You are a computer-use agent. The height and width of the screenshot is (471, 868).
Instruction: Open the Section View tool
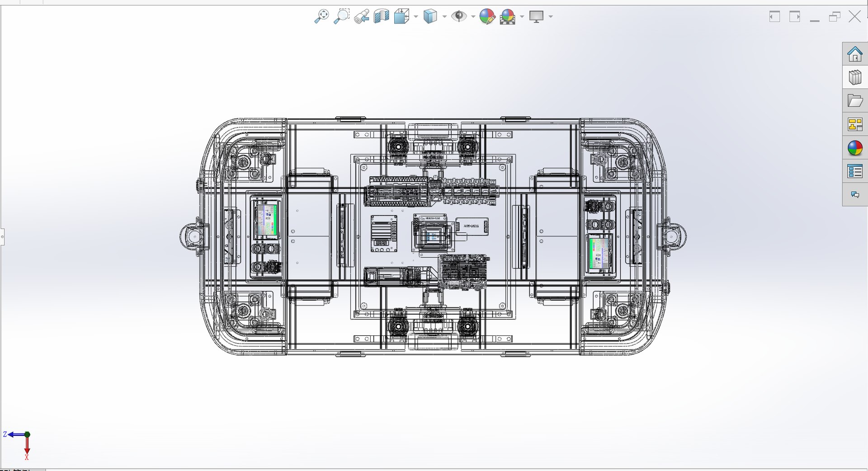(x=382, y=17)
